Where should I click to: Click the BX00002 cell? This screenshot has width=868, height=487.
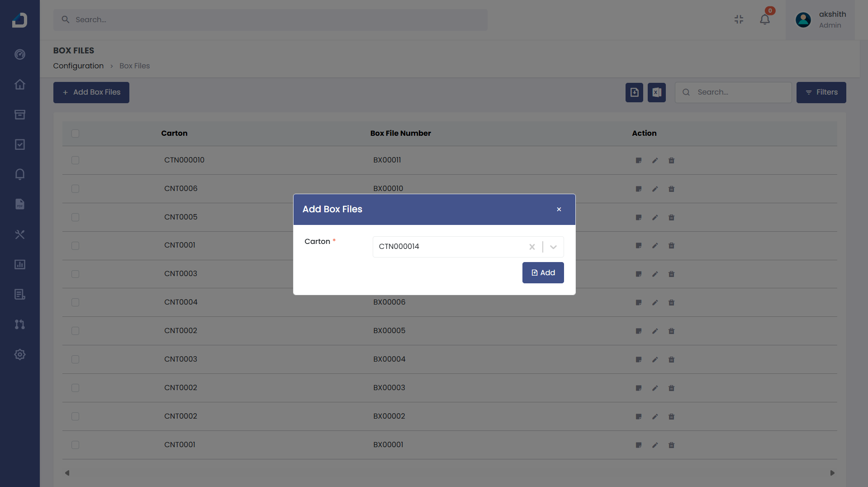point(389,416)
